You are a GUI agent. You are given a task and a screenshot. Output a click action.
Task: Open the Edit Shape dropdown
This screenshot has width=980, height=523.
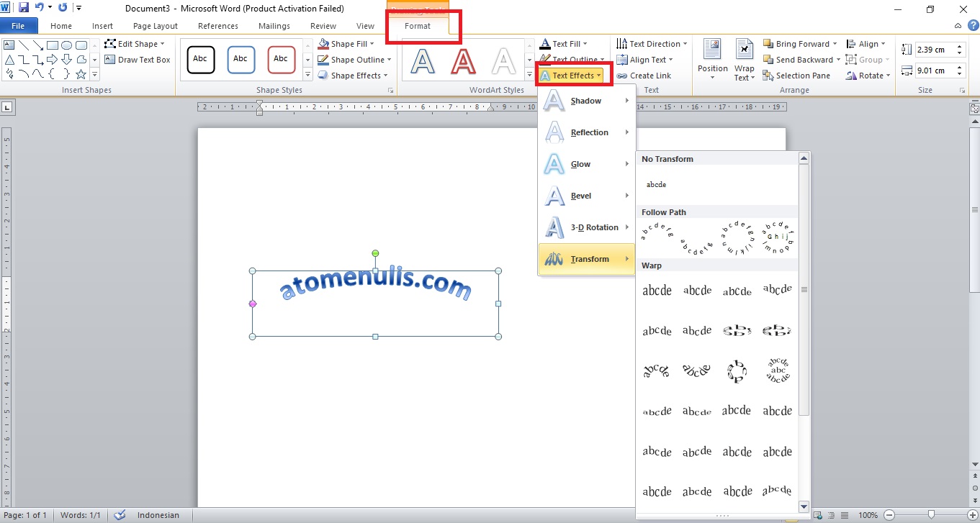coord(135,44)
